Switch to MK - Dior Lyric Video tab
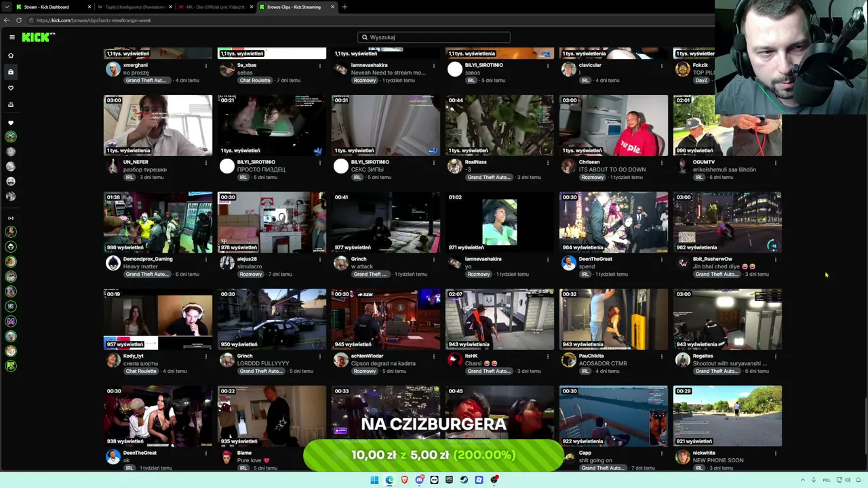Image resolution: width=868 pixels, height=488 pixels. pos(216,7)
